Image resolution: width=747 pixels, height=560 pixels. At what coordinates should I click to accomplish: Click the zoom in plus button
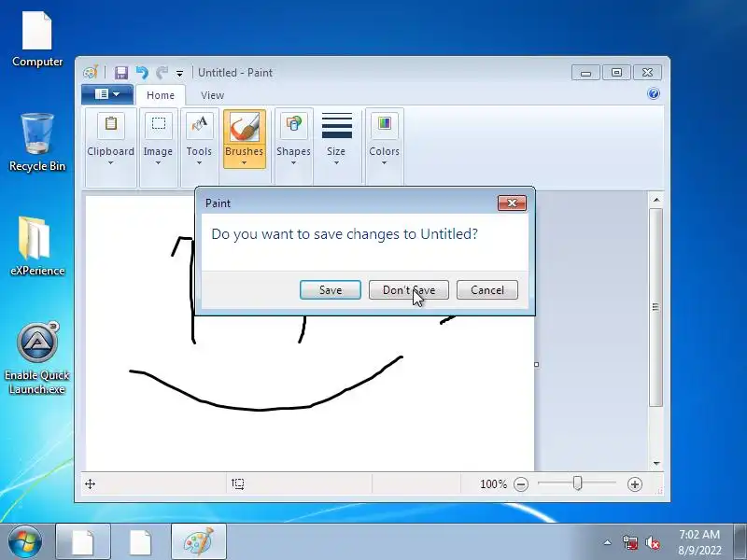(x=635, y=484)
